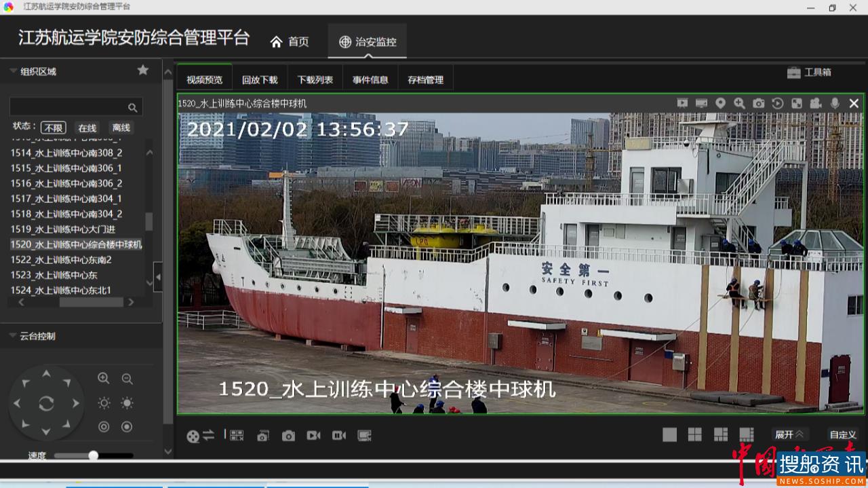Click the favorites star in 组织区域
The image size is (868, 488).
pos(143,70)
